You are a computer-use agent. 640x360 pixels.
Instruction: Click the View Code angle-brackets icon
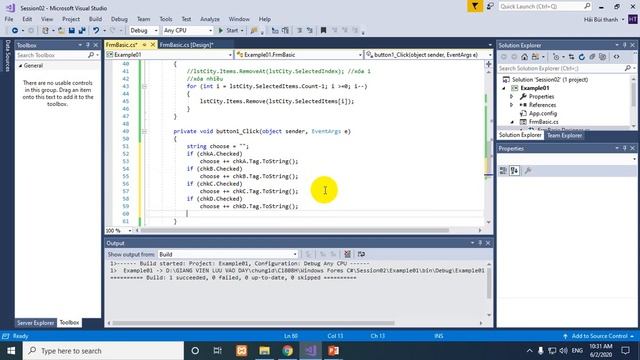pyautogui.click(x=616, y=57)
